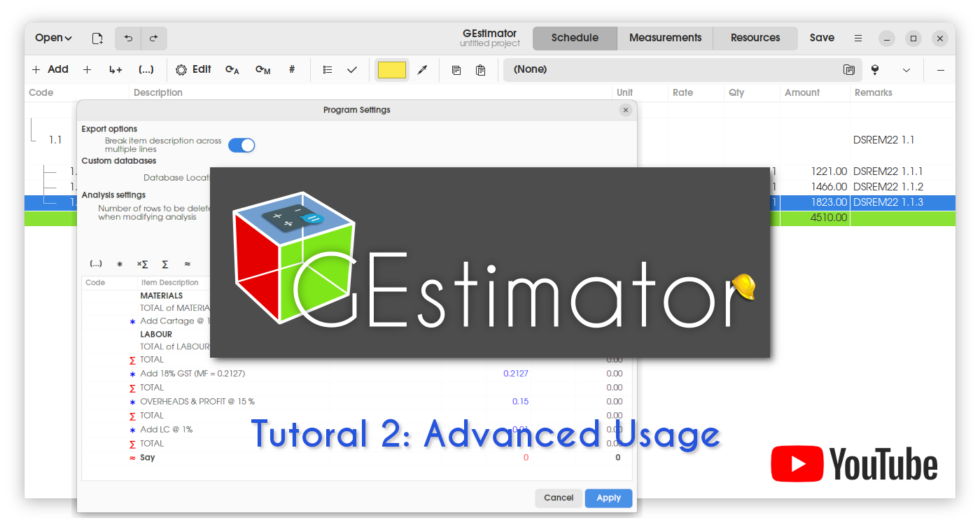This screenshot has height=525, width=980.
Task: Click the Code column header in schedule
Action: [x=77, y=92]
